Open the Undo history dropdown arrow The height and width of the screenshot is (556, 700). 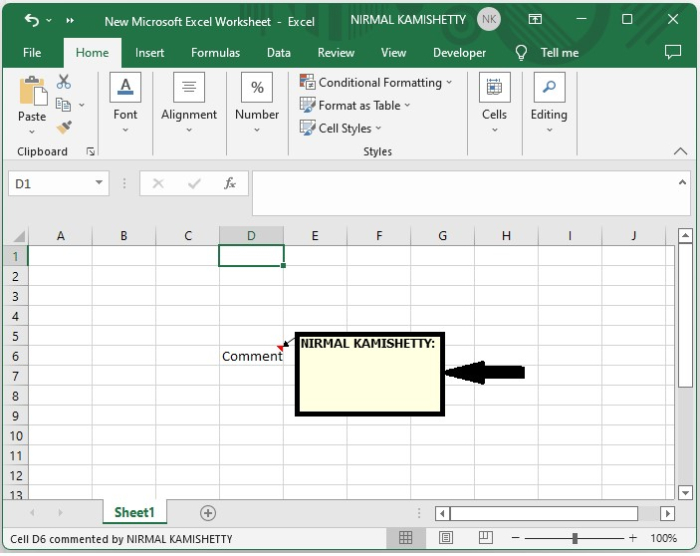(x=49, y=21)
